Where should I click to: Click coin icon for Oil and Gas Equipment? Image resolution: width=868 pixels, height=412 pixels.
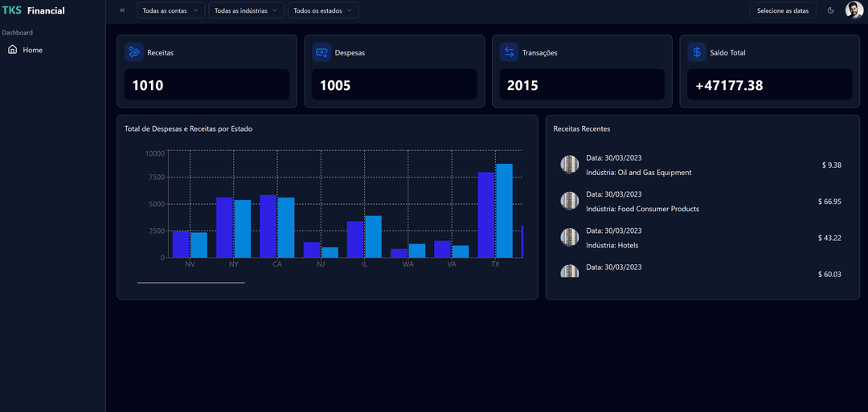(x=569, y=165)
